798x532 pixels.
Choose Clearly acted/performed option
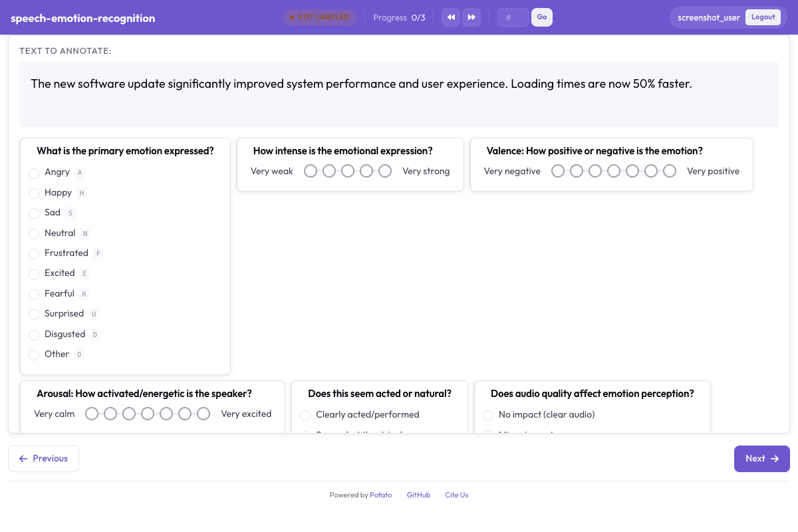pyautogui.click(x=305, y=415)
